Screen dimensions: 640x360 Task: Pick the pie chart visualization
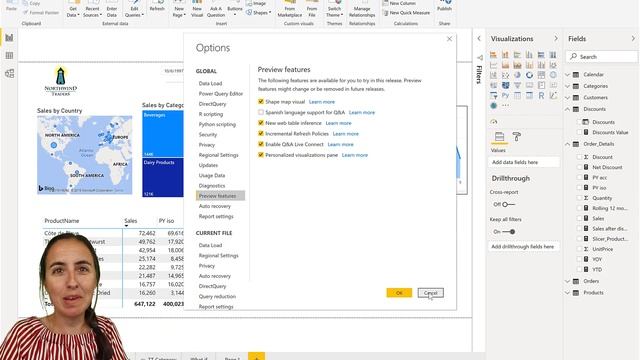pos(517,75)
